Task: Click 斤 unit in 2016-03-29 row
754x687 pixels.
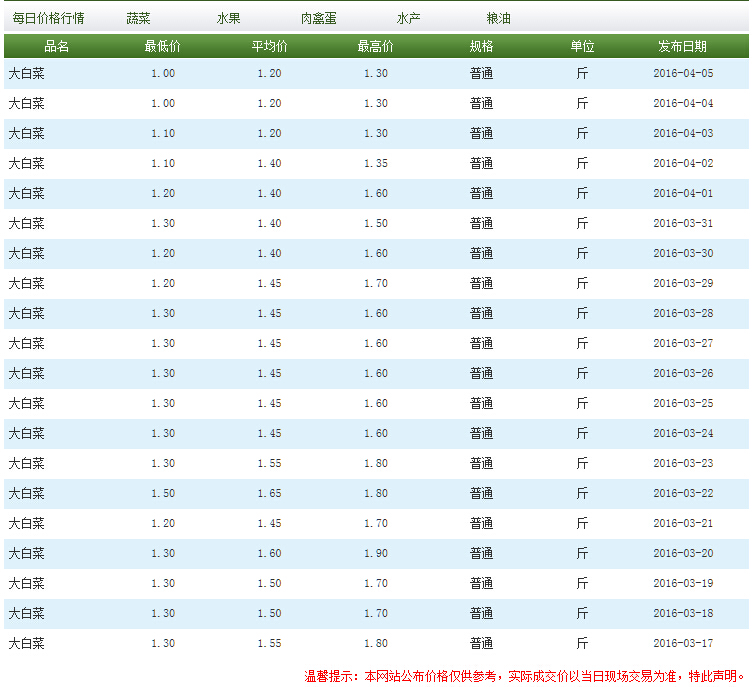Action: pyautogui.click(x=582, y=283)
